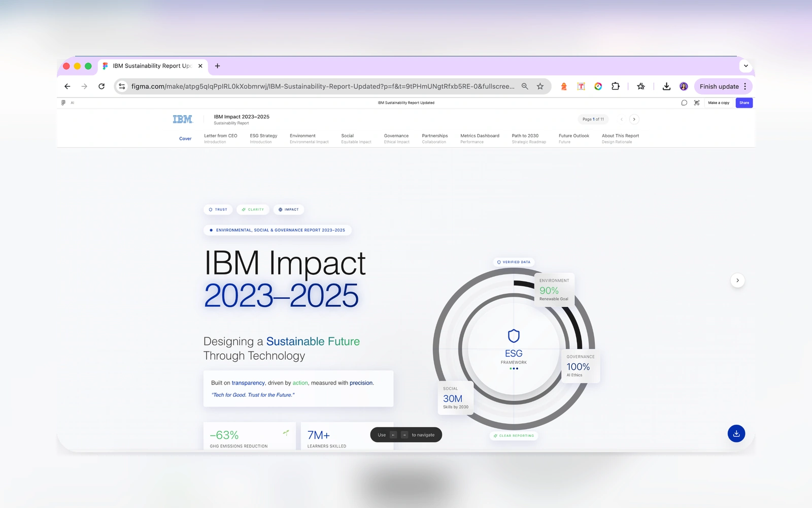
Task: Reload the Figma page
Action: tap(101, 86)
